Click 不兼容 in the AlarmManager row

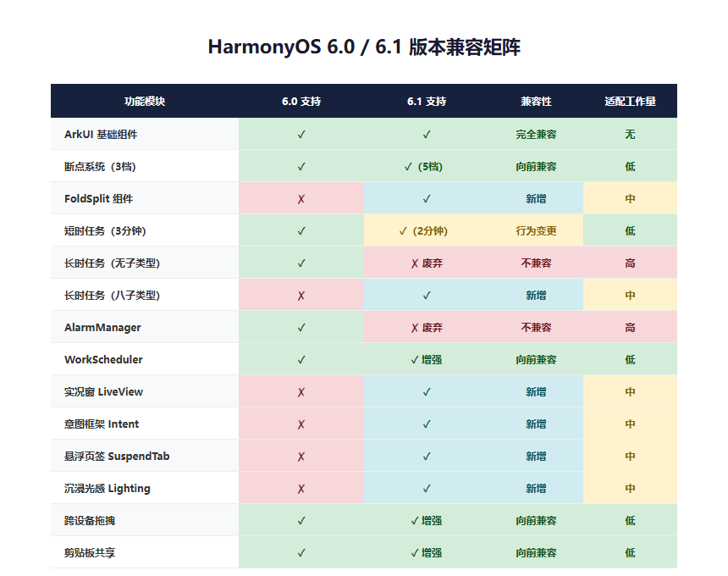click(536, 328)
